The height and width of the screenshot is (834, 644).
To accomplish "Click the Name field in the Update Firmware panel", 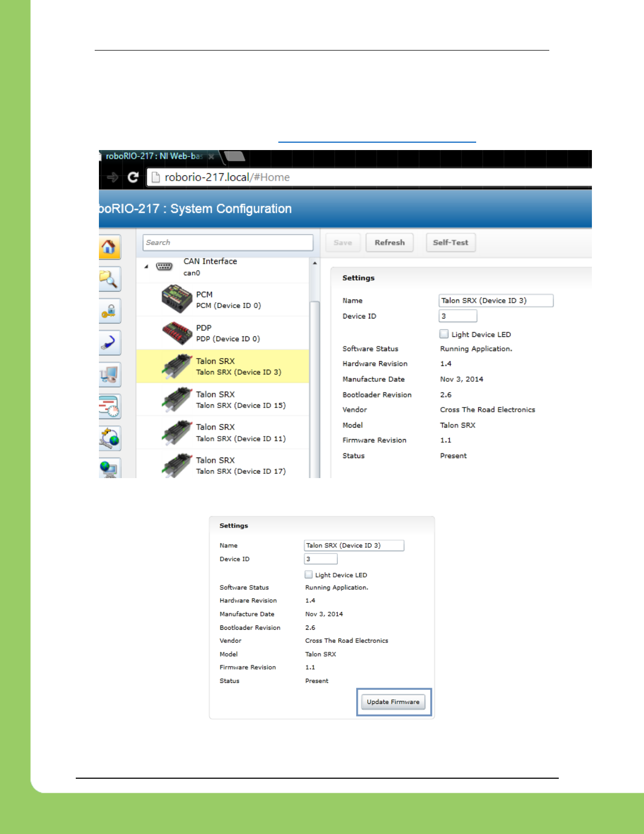I will tap(354, 545).
